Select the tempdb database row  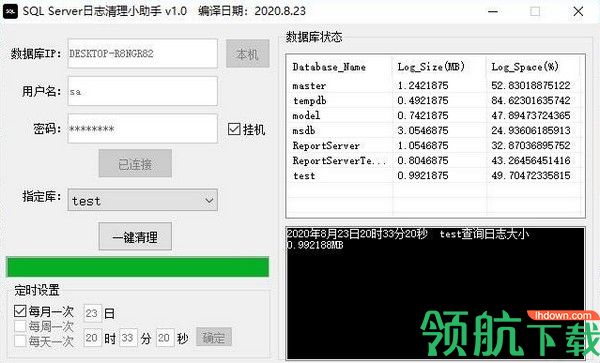tap(435, 101)
